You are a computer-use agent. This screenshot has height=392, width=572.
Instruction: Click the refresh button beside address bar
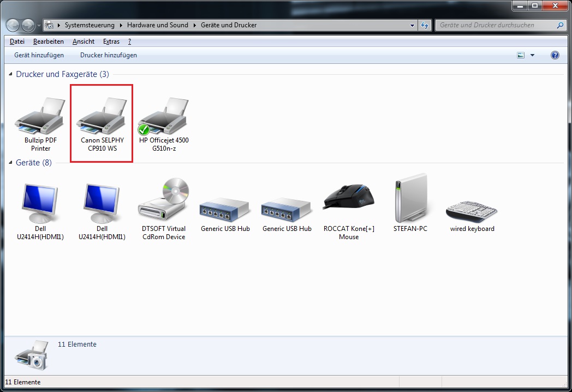[x=425, y=25]
